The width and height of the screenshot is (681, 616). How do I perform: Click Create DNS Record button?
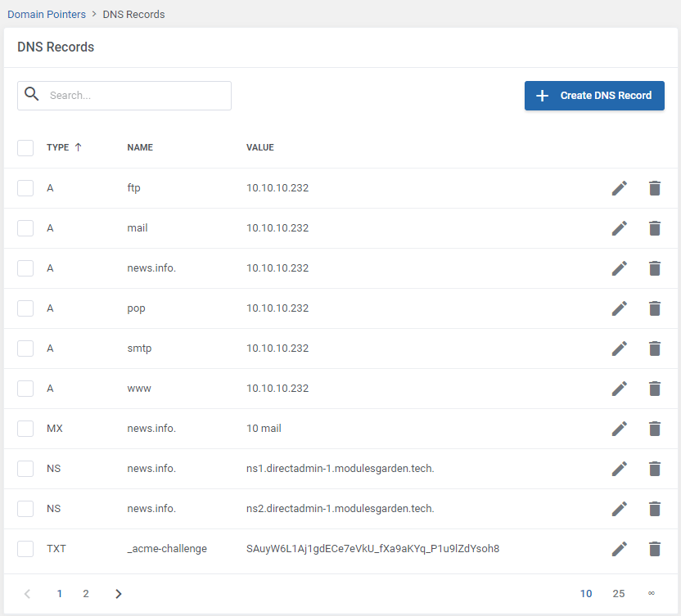point(594,96)
